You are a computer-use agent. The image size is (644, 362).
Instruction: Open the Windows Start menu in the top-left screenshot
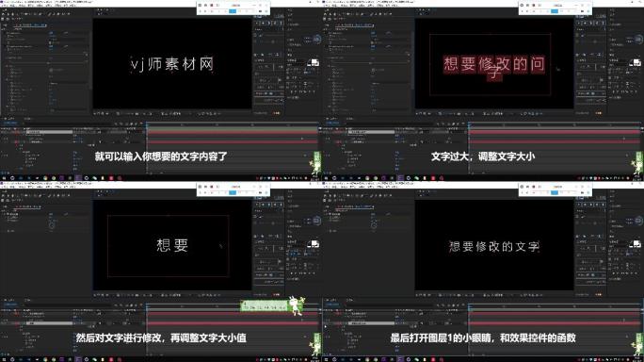pyautogui.click(x=3, y=178)
